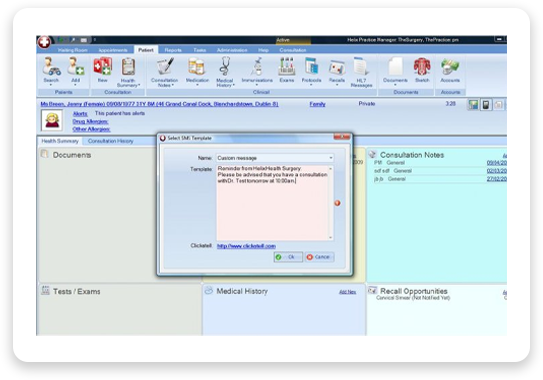This screenshot has height=380, width=543.
Task: Open the Family link
Action: [x=317, y=104]
